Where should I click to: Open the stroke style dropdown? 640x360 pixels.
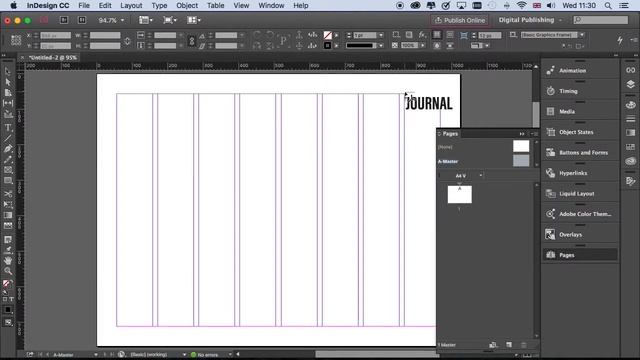[381, 45]
